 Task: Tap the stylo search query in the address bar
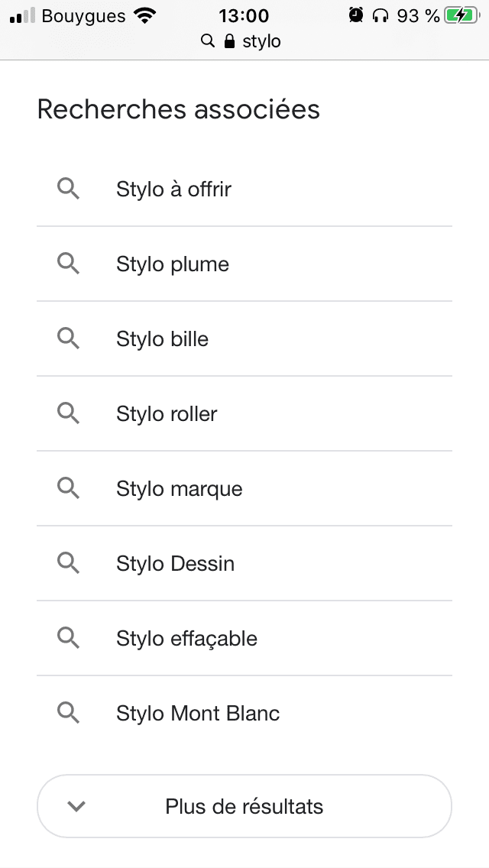[260, 41]
